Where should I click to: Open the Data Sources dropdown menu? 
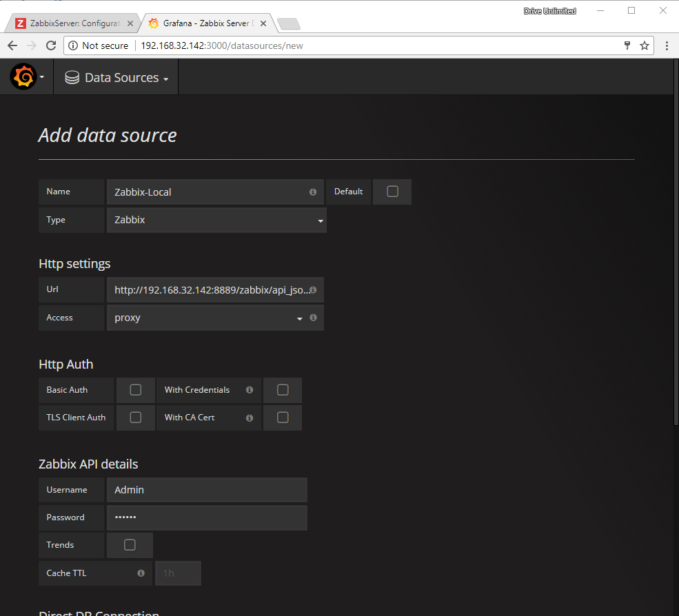click(x=116, y=77)
